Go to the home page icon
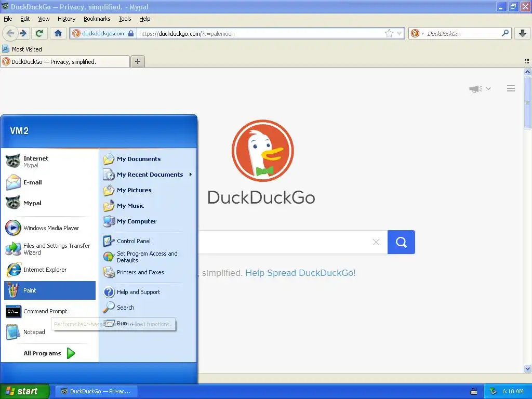The height and width of the screenshot is (399, 532). (58, 33)
